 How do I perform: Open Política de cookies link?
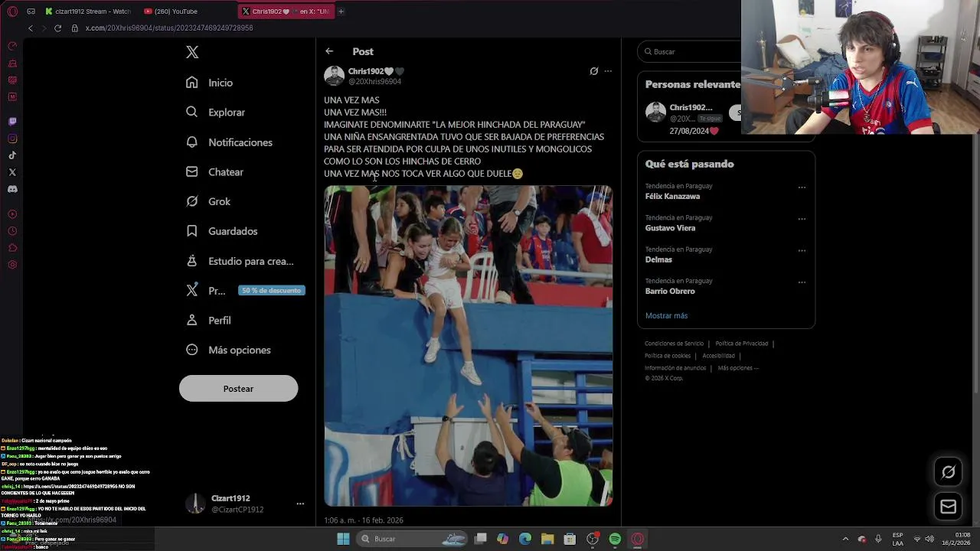[x=668, y=356]
